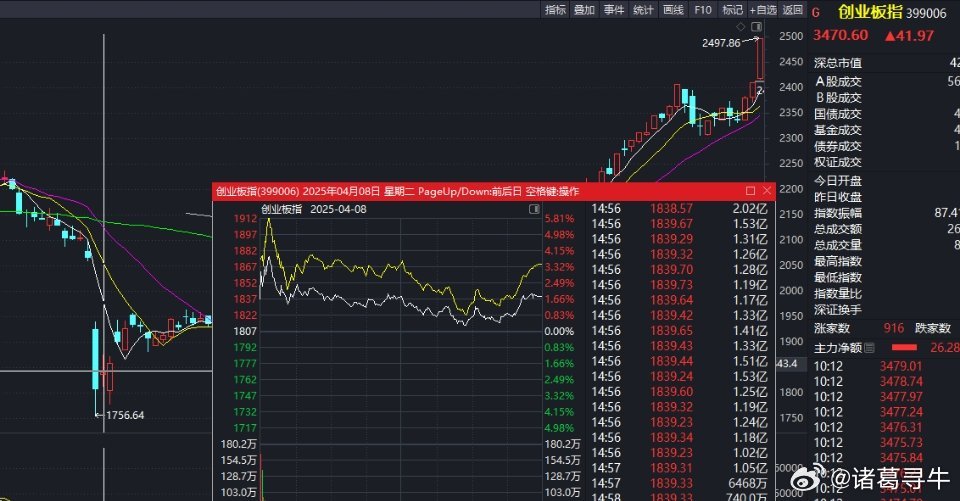Click the tick row priced 3479.01
960x501 pixels.
pos(886,366)
